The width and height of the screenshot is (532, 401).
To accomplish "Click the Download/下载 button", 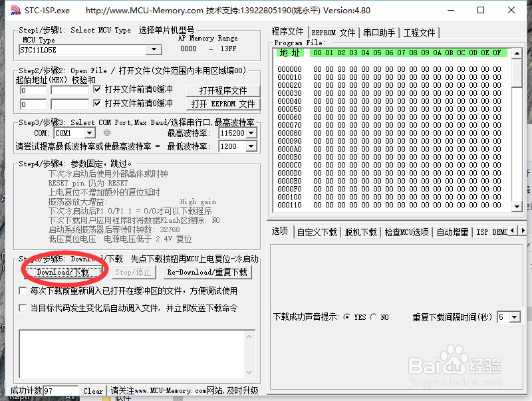I will click(x=63, y=272).
